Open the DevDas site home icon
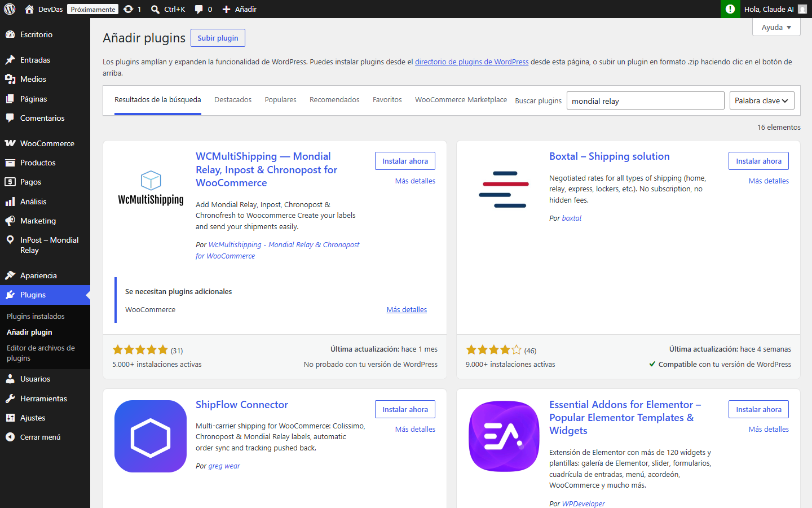812x508 pixels. point(29,9)
